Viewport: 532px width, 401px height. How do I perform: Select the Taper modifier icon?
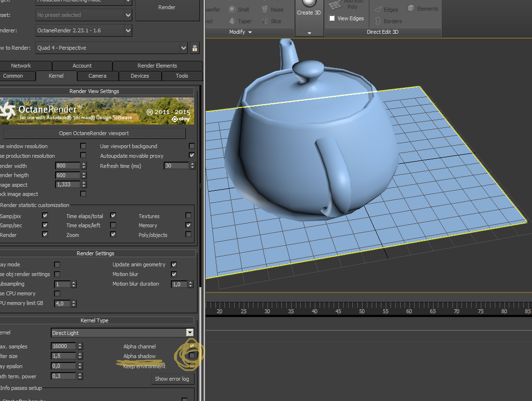coord(232,21)
